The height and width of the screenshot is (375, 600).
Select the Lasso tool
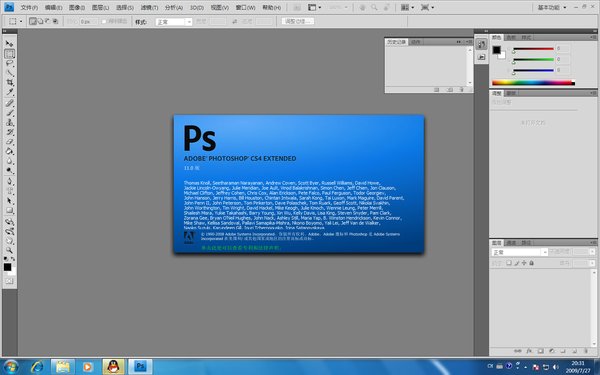pyautogui.click(x=10, y=63)
